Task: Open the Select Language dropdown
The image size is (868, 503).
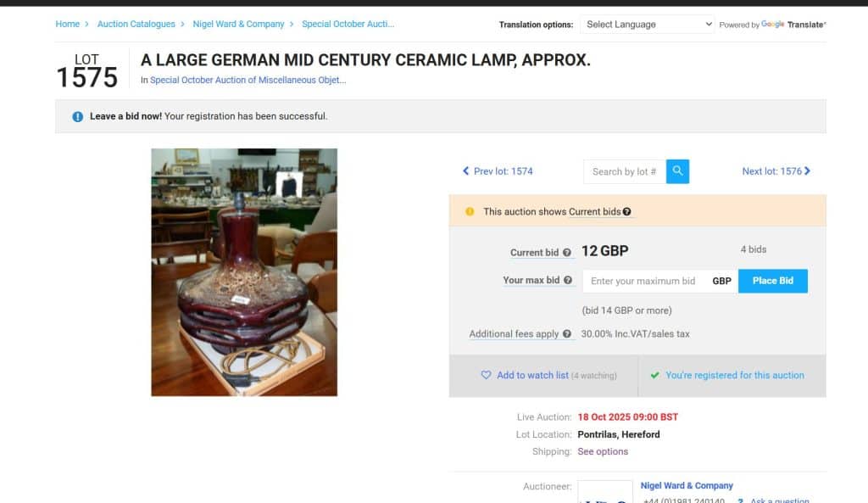Action: click(648, 25)
